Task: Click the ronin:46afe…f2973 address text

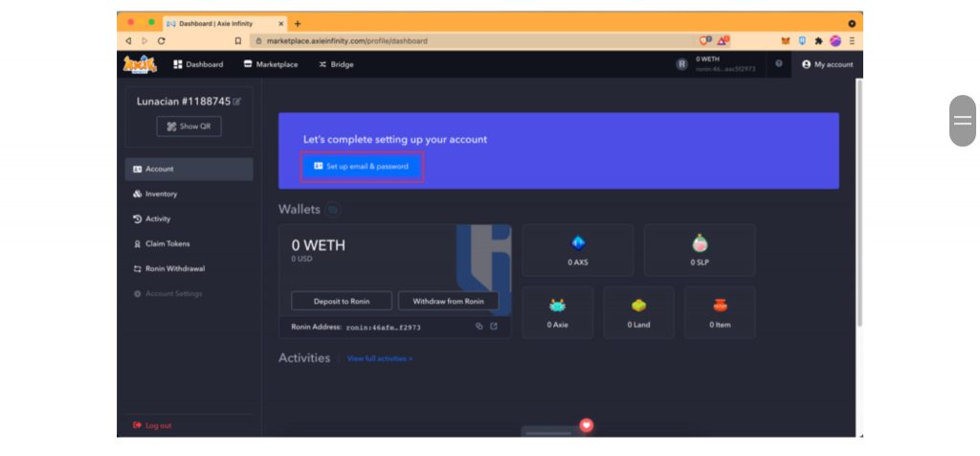Action: (x=383, y=327)
